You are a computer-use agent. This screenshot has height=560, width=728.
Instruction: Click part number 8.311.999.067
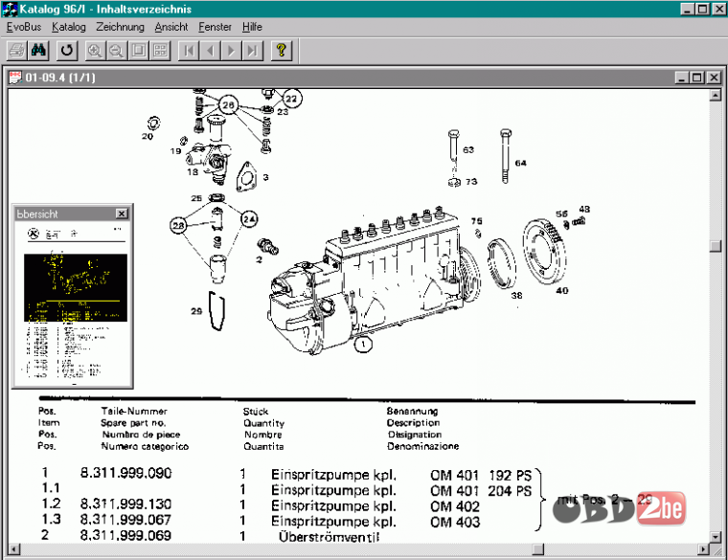point(125,520)
